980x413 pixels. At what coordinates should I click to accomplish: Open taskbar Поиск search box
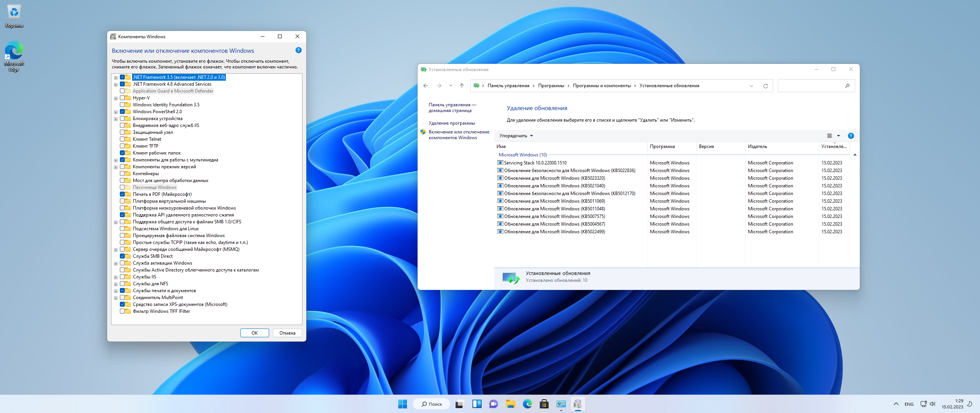[x=431, y=404]
